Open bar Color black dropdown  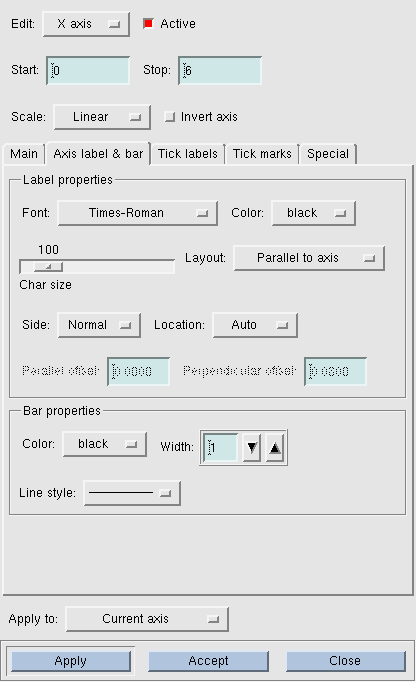pyautogui.click(x=104, y=444)
